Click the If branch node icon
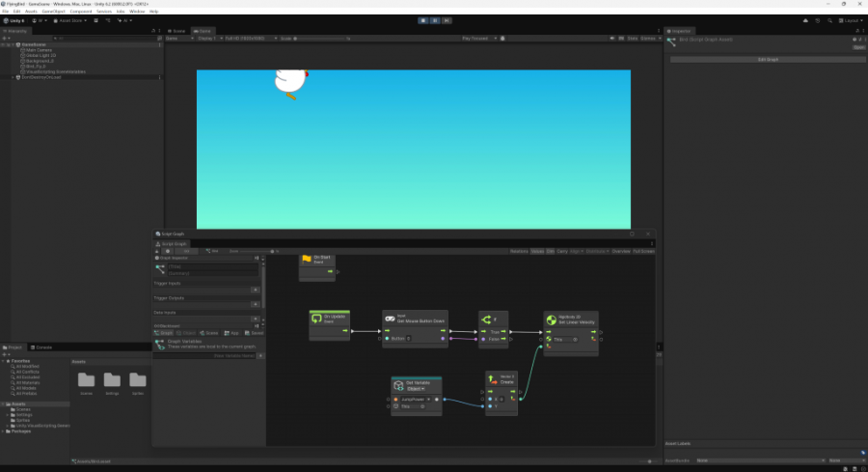This screenshot has height=472, width=868. [x=486, y=319]
